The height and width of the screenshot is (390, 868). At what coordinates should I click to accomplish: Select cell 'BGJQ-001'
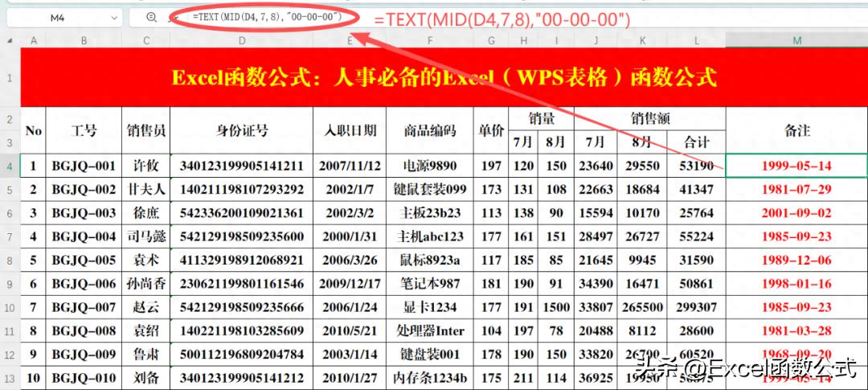coord(84,166)
